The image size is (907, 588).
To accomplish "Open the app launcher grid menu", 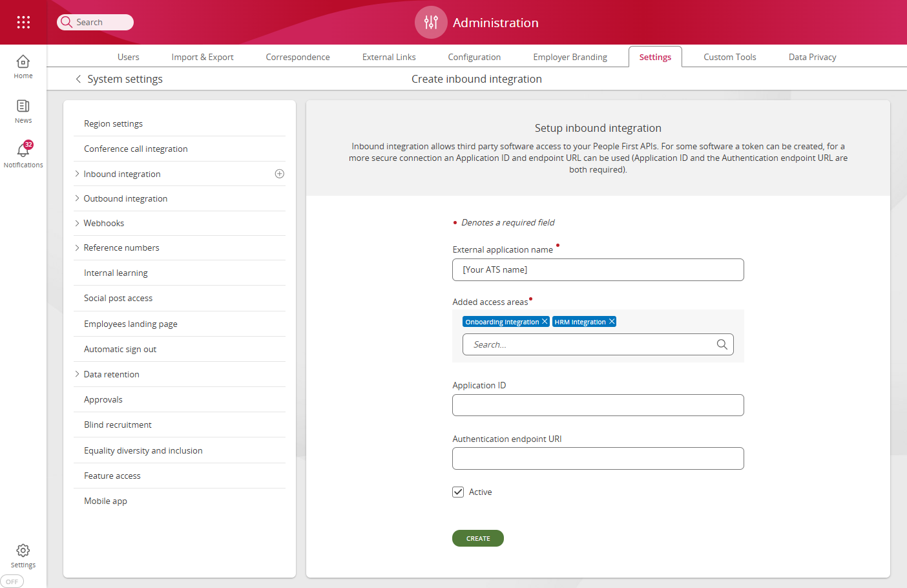I will (23, 22).
